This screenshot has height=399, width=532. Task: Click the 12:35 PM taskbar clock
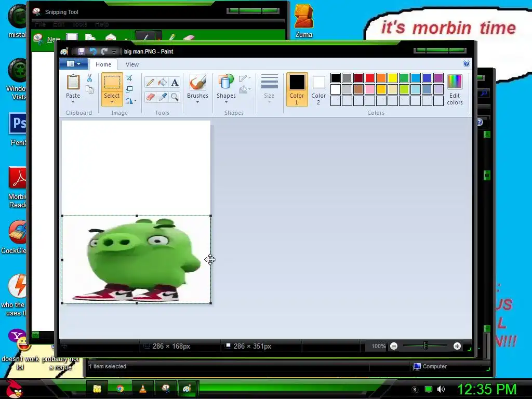[x=486, y=389]
